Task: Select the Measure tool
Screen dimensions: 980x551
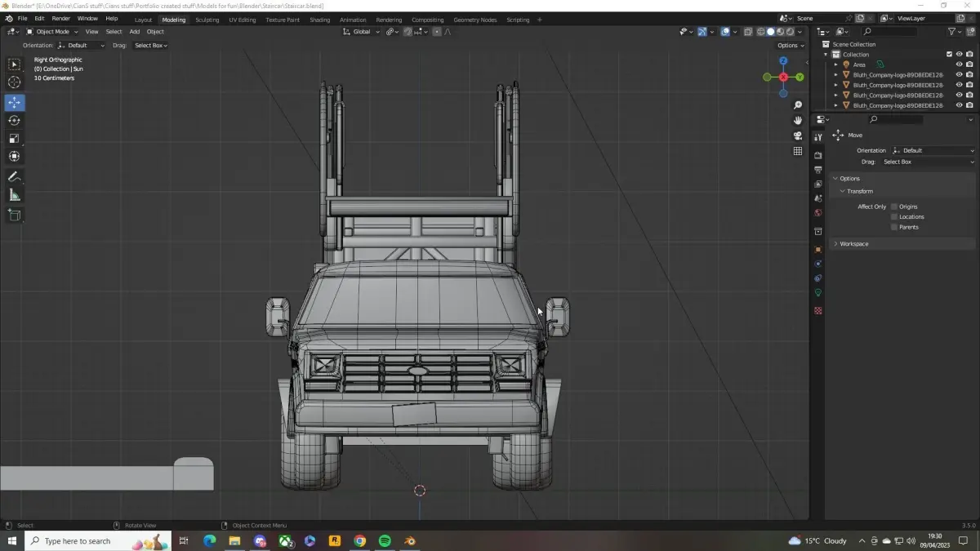Action: coord(15,195)
